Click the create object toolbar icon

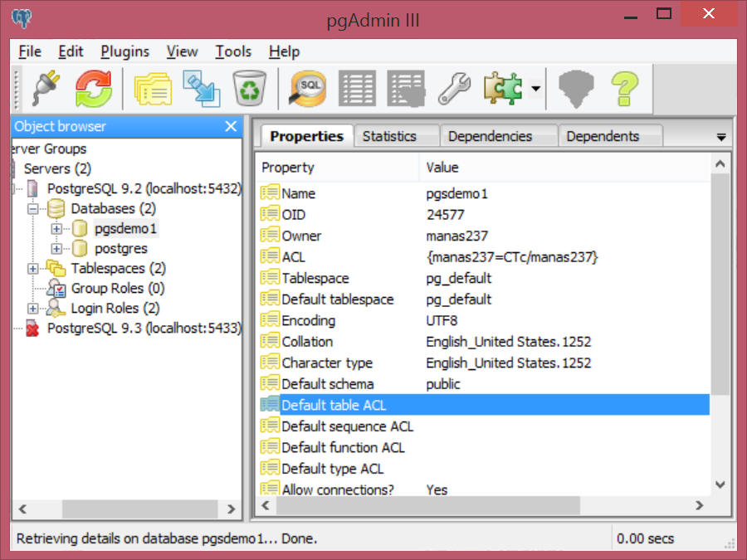tap(202, 89)
